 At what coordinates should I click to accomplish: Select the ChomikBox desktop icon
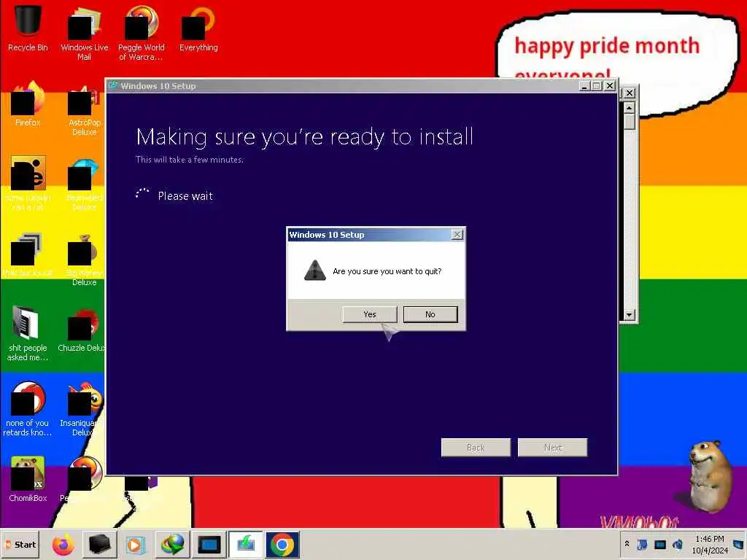click(x=28, y=479)
